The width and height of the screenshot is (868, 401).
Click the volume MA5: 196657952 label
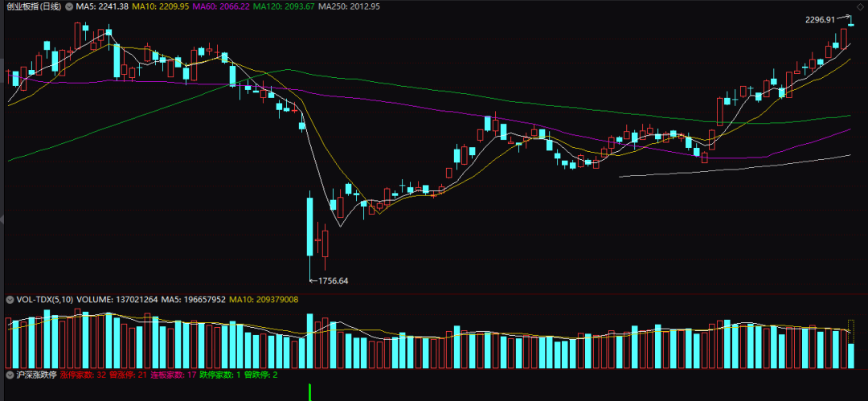[x=193, y=300]
